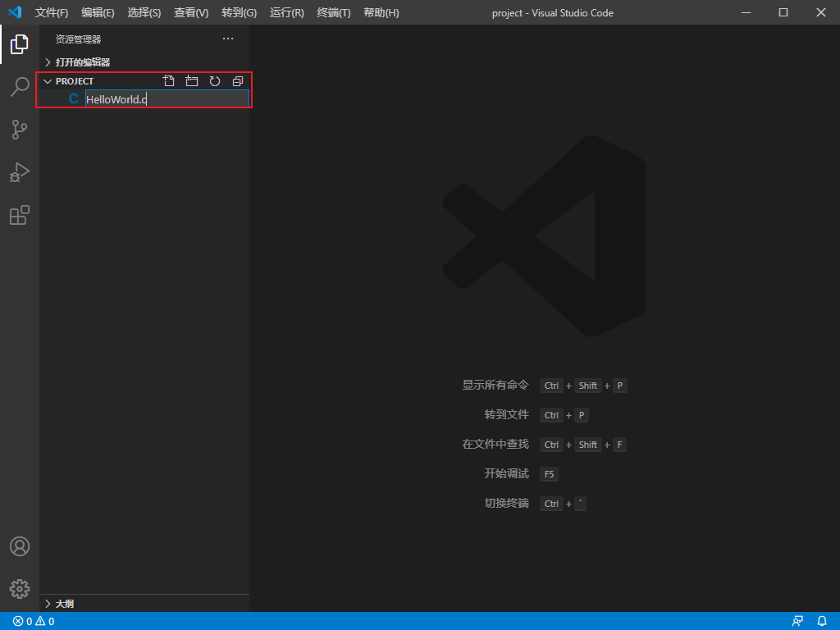The height and width of the screenshot is (630, 840).
Task: Open the Explorer more actions ellipsis
Action: pos(228,39)
